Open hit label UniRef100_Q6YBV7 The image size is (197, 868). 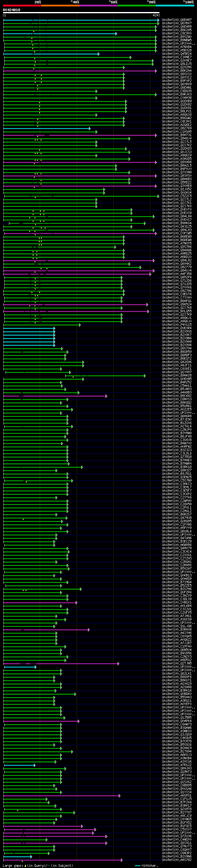click(177, 23)
